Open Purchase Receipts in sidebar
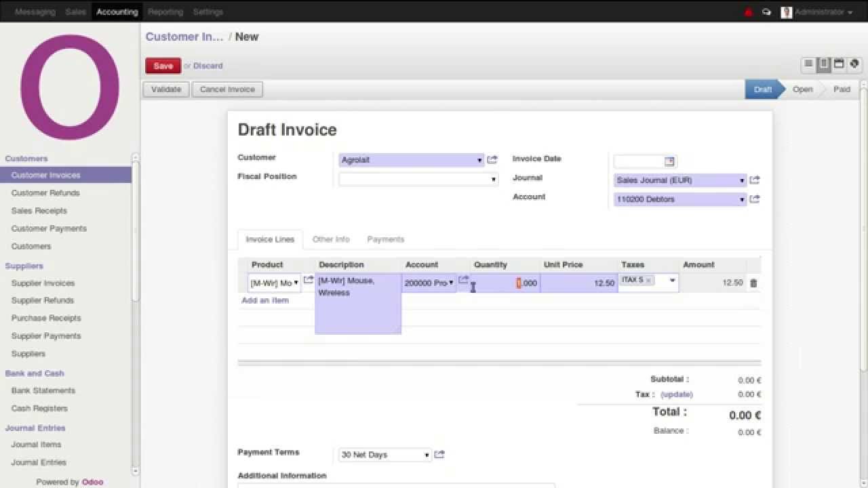Viewport: 868px width, 488px height. tap(46, 318)
